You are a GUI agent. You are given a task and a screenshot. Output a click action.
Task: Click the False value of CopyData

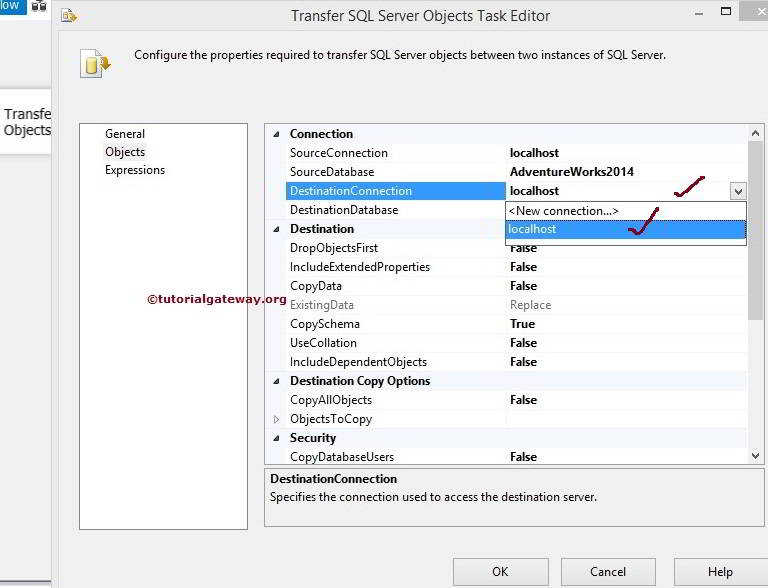pyautogui.click(x=524, y=286)
